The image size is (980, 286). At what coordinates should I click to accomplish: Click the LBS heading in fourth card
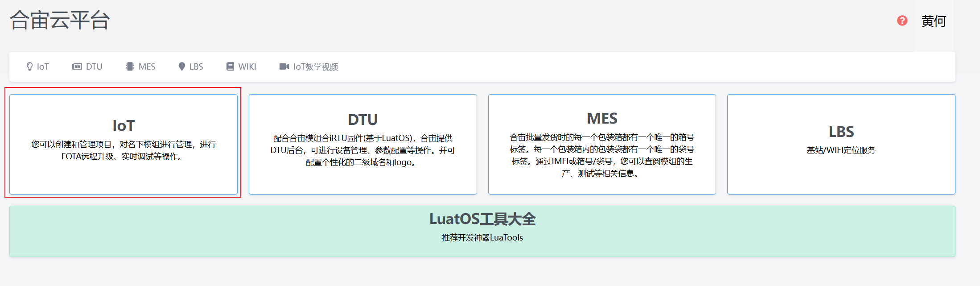841,132
